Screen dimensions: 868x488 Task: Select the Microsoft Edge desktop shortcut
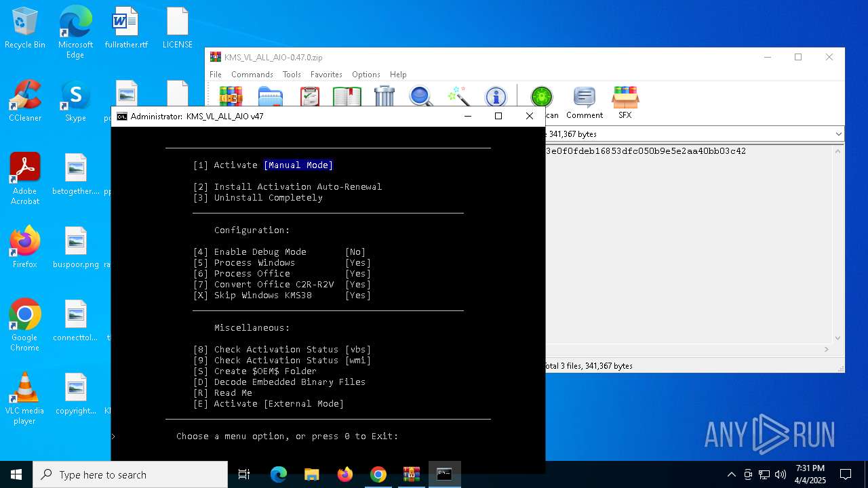click(75, 33)
